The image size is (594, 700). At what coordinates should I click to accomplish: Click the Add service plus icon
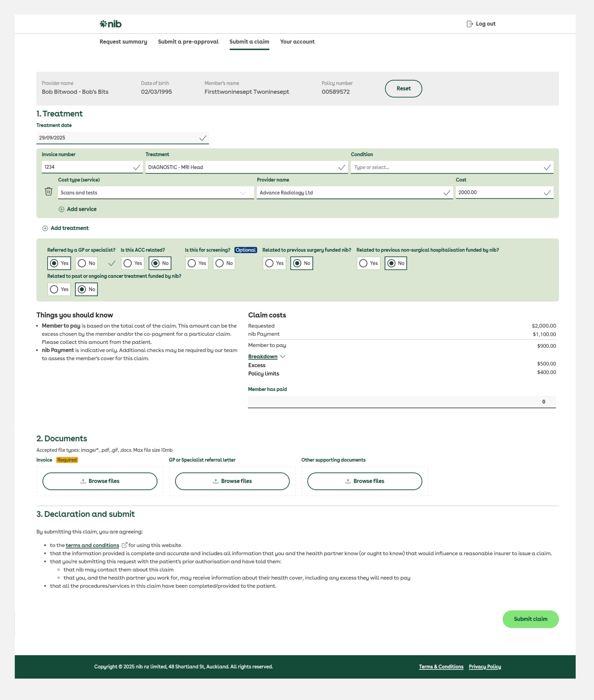point(61,209)
